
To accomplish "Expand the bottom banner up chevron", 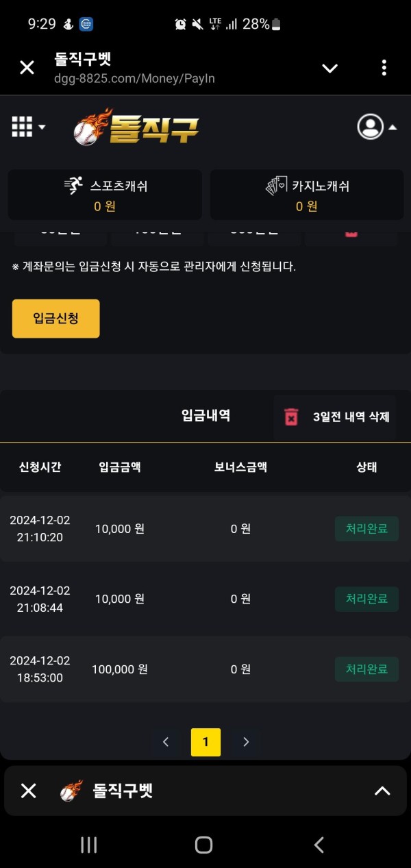I will [382, 791].
